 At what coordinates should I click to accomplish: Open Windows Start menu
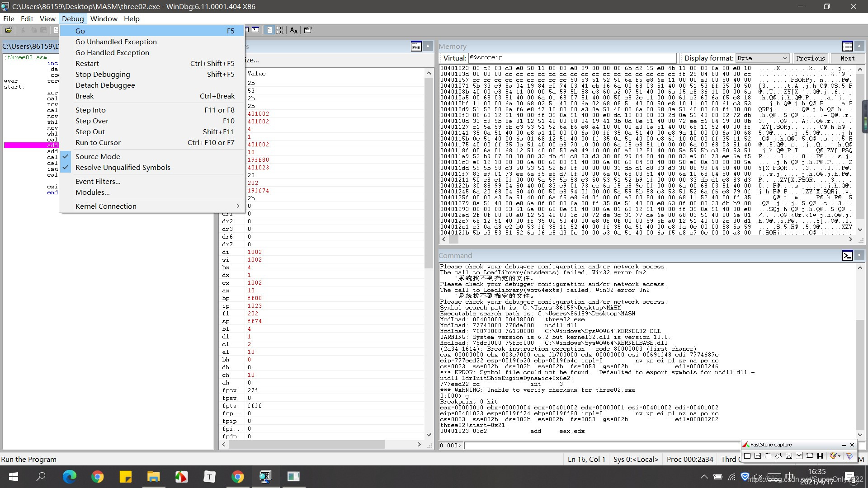click(13, 477)
